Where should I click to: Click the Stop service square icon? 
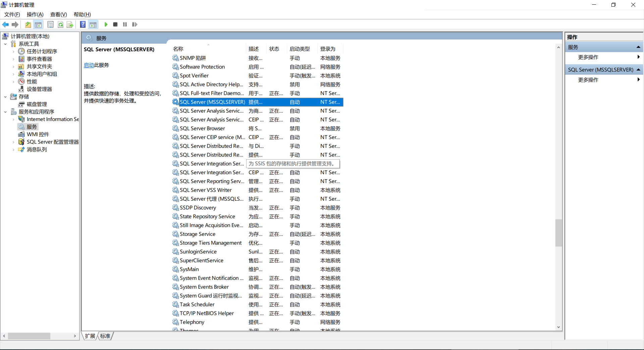115,24
